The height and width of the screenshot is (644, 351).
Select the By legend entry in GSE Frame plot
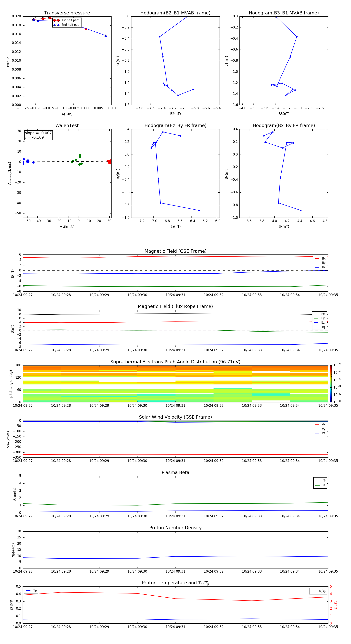320,263
